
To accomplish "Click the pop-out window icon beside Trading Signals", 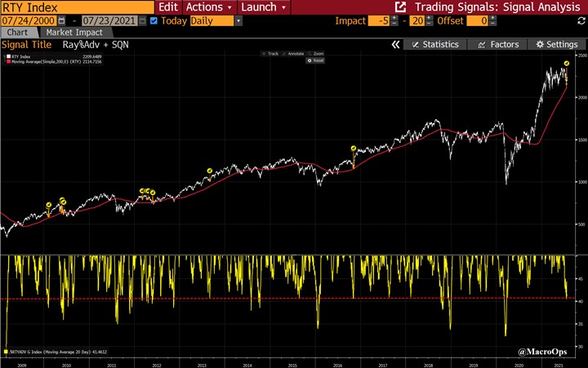I will click(401, 7).
